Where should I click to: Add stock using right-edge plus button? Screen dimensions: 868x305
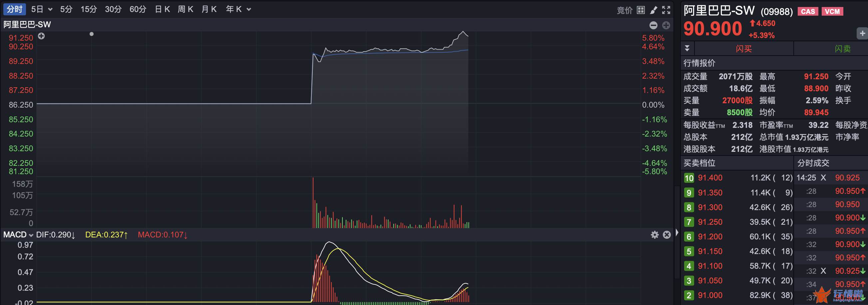click(862, 33)
